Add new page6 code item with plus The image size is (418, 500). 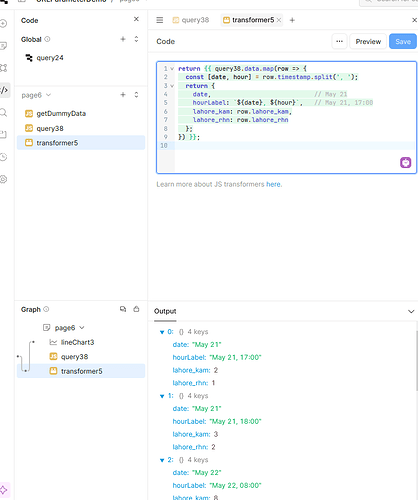click(123, 95)
